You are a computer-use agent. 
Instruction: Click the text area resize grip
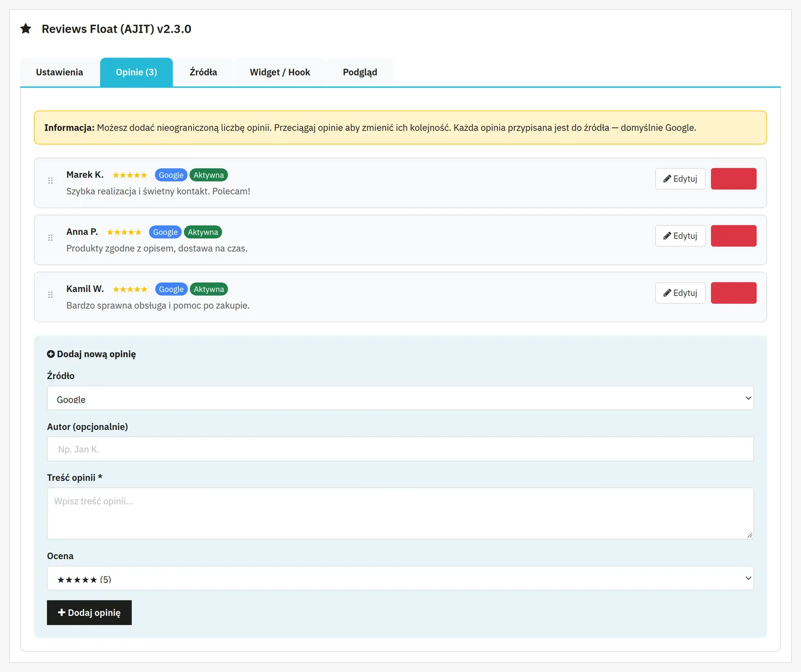(749, 535)
